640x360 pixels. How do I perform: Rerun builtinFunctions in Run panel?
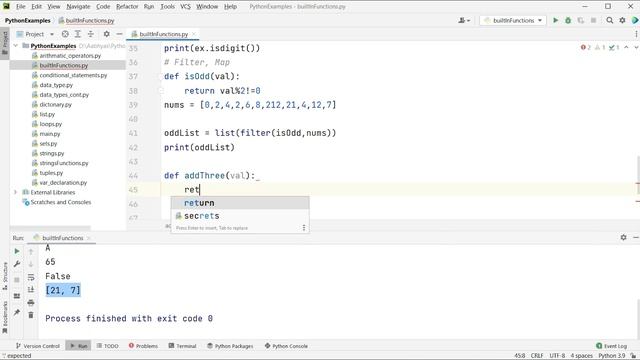pyautogui.click(x=17, y=251)
